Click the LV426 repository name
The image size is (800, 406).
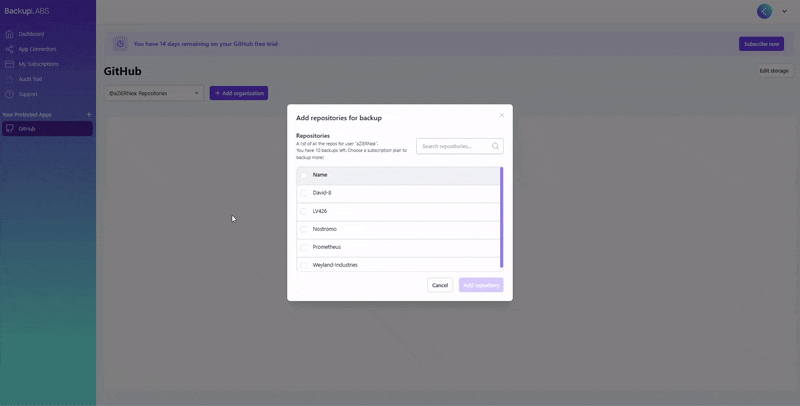(320, 211)
